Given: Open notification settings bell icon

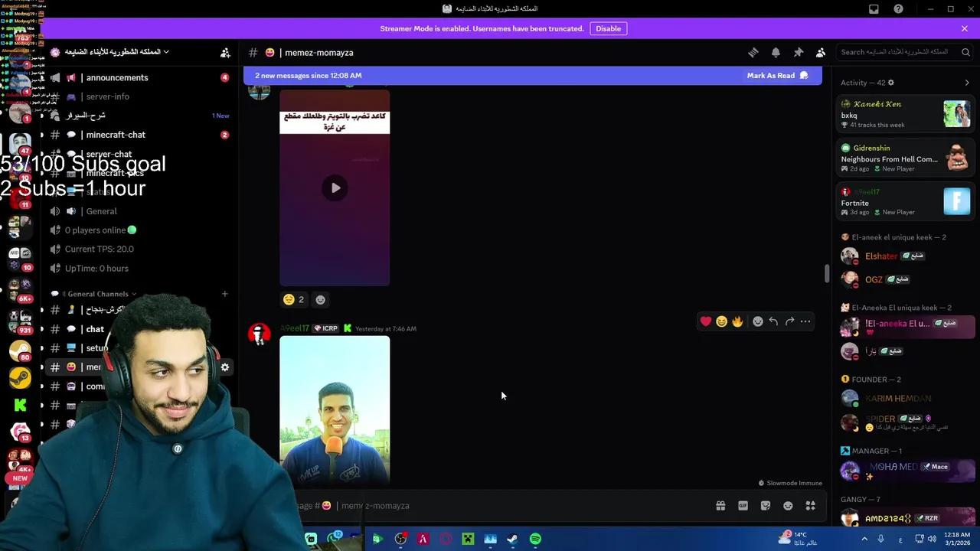Looking at the screenshot, I should click(x=776, y=52).
